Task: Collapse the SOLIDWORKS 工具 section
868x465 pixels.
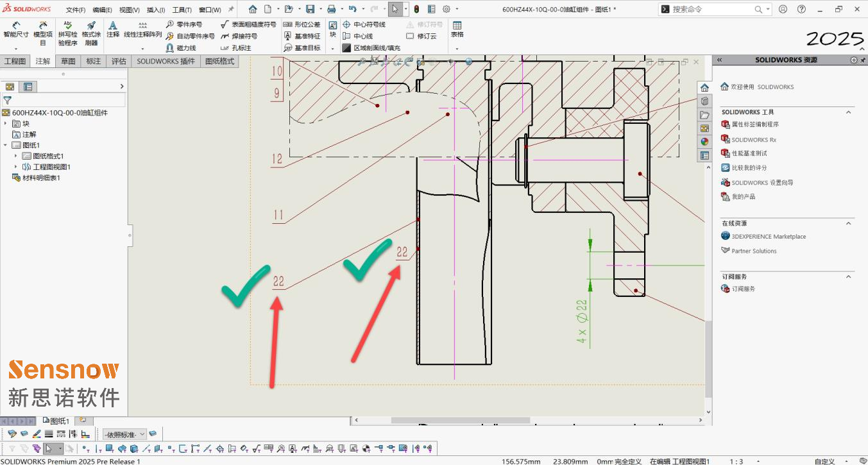Action: (849, 112)
